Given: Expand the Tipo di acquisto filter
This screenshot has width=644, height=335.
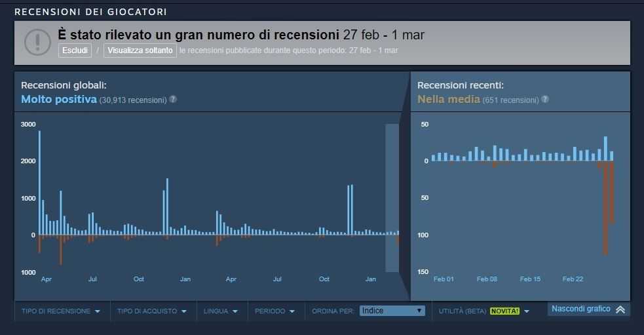Looking at the screenshot, I should click(x=152, y=311).
